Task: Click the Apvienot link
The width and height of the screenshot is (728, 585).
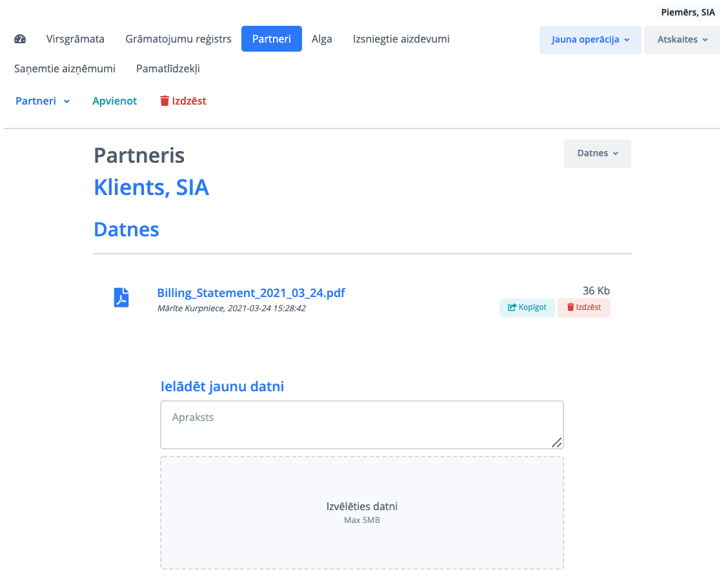Action: (114, 101)
